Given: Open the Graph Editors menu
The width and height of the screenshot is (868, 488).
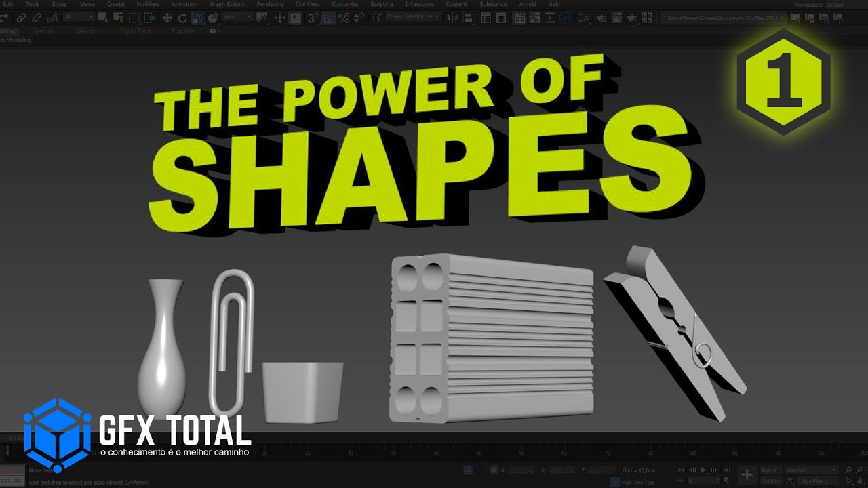Looking at the screenshot, I should click(227, 4).
